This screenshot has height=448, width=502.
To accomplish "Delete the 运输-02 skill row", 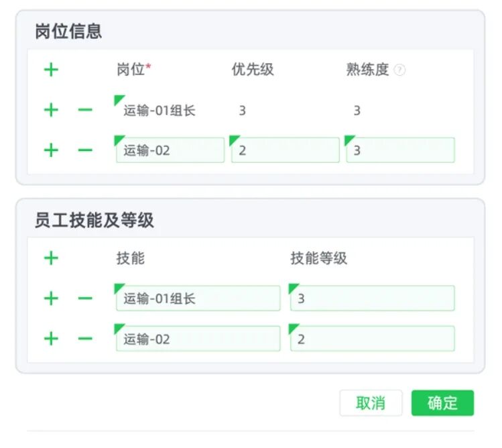I will pyautogui.click(x=85, y=339).
